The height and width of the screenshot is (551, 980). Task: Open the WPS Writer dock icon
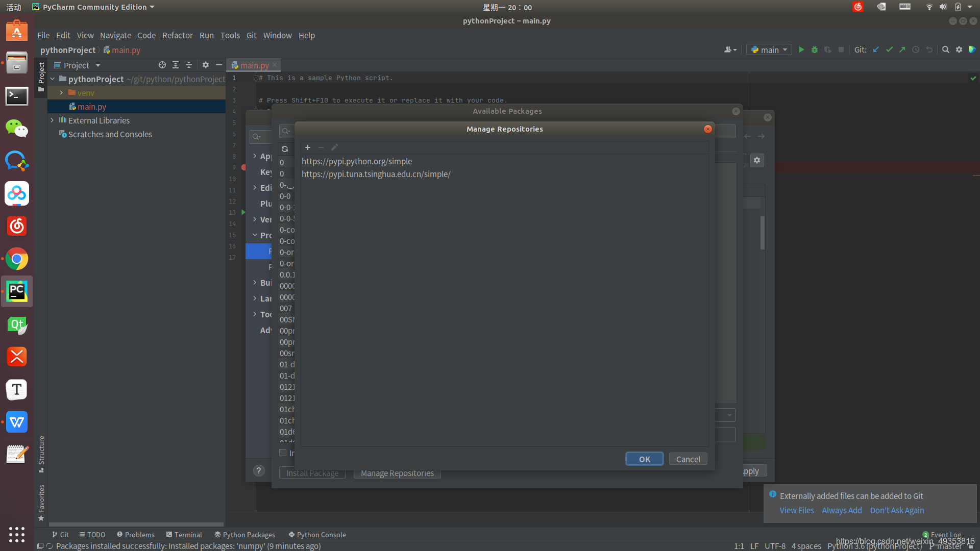[17, 422]
